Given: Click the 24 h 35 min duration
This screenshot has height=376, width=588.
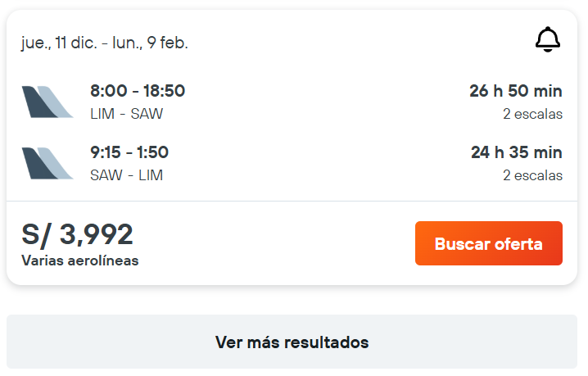Looking at the screenshot, I should pos(515,152).
